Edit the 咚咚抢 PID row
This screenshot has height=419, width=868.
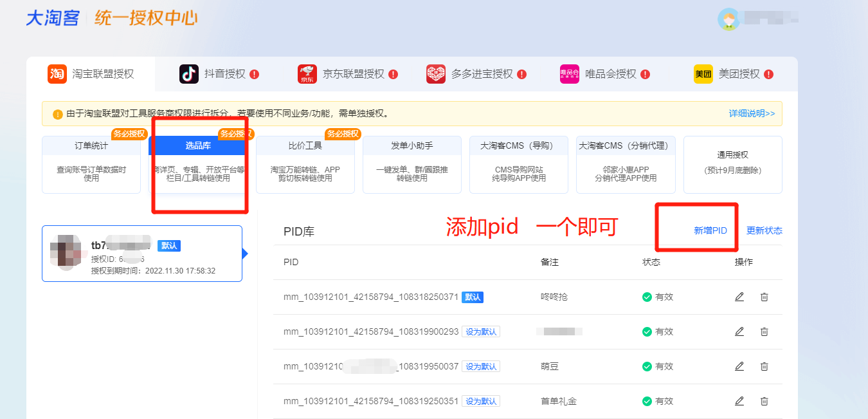tap(739, 297)
